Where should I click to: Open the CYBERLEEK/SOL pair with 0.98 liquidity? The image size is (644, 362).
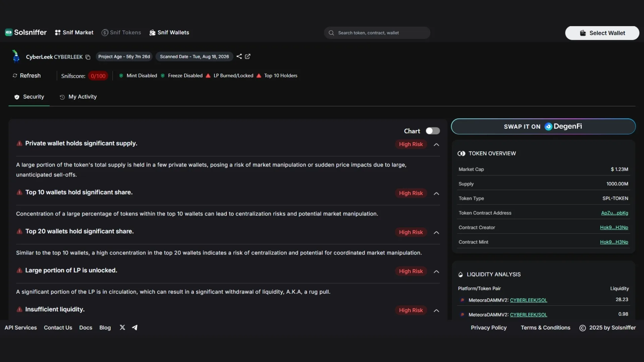click(529, 314)
